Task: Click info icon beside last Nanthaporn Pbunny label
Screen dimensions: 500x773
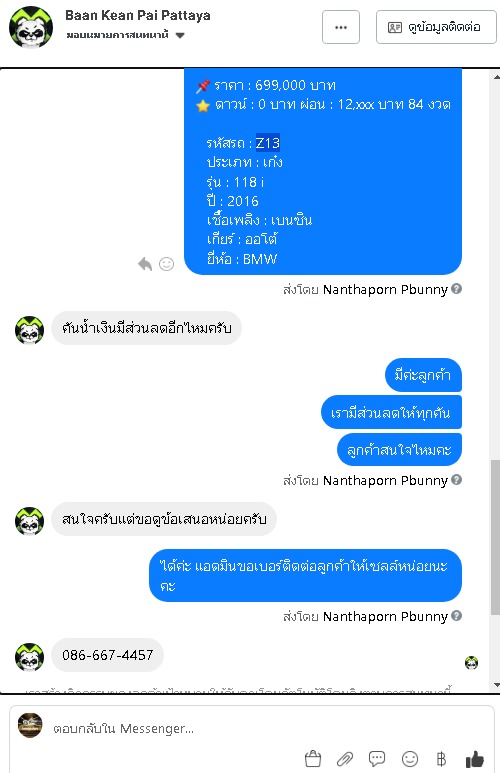Action: [457, 616]
